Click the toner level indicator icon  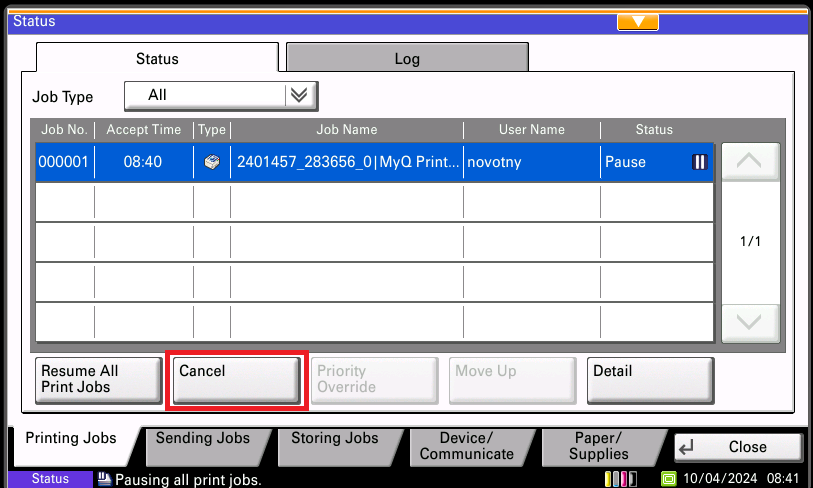click(x=619, y=479)
